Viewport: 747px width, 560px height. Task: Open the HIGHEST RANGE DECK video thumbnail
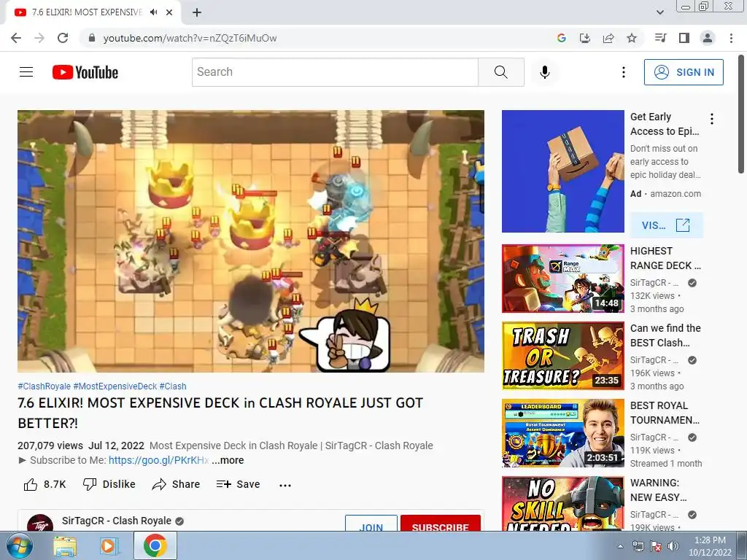pyautogui.click(x=562, y=279)
